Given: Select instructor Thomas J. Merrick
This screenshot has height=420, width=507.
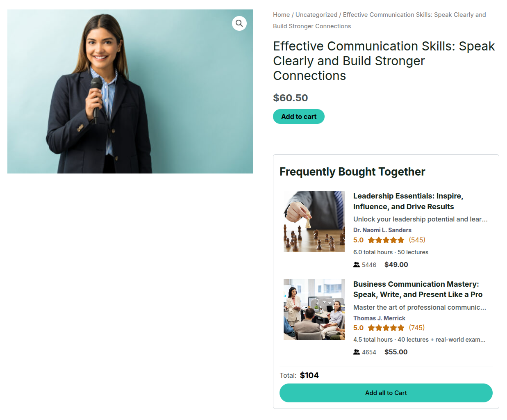Looking at the screenshot, I should 379,318.
